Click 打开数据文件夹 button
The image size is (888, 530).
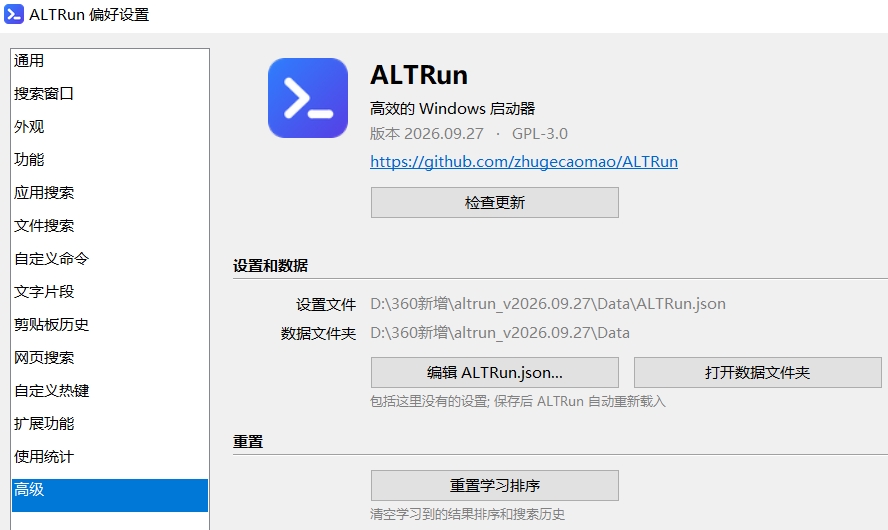[758, 373]
